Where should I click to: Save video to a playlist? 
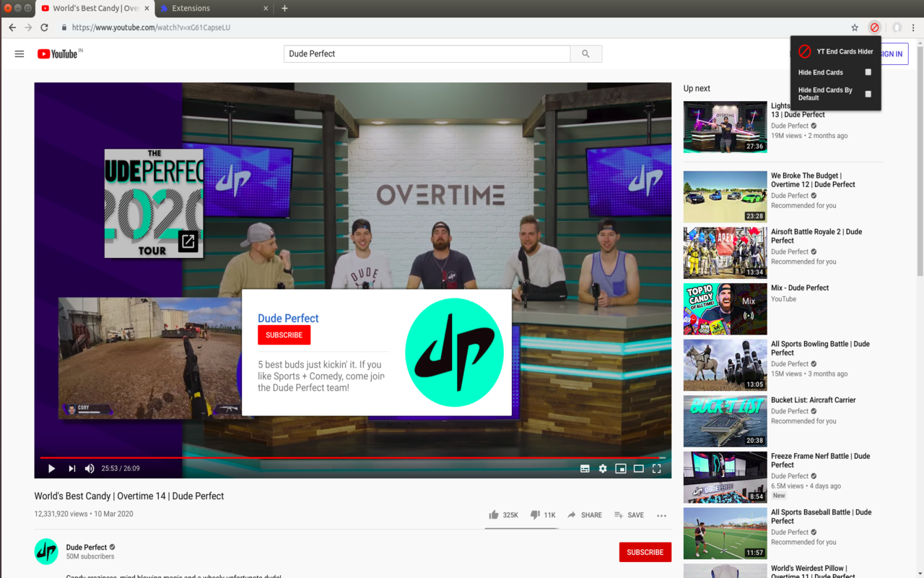629,515
